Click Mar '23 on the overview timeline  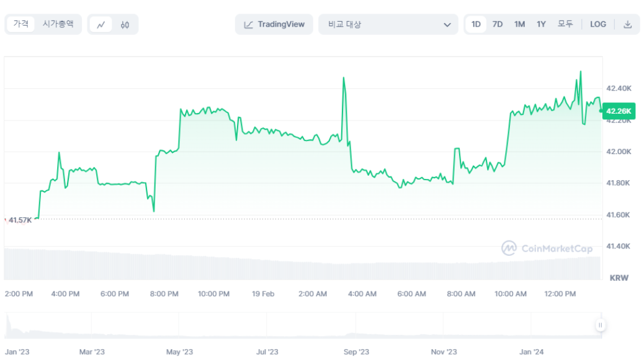point(92,352)
